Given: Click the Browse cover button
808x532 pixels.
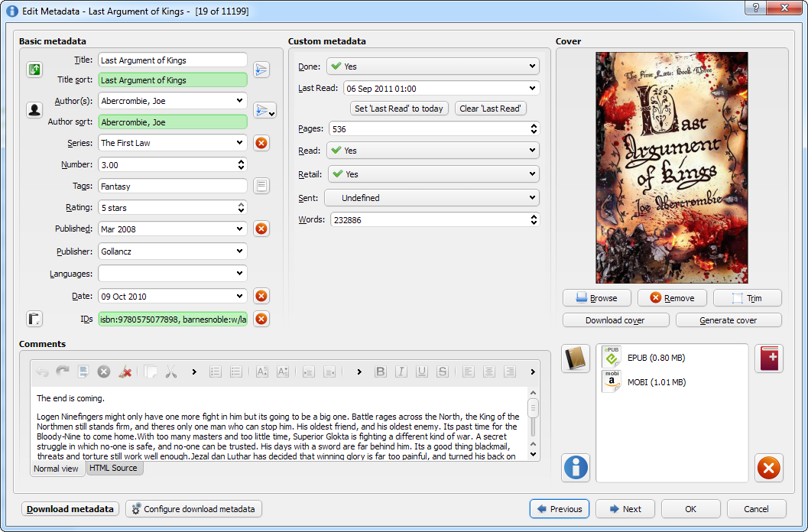Looking at the screenshot, I should pos(597,298).
